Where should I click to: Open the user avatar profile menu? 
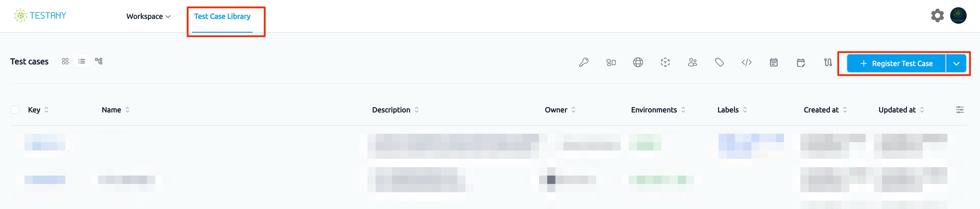[958, 16]
